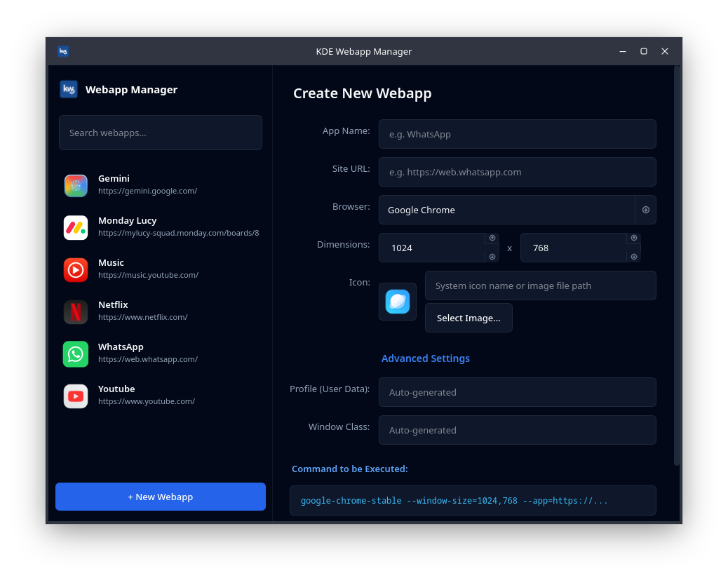Maximize the KDE Webapp Manager window
This screenshot has width=728, height=578.
[644, 51]
